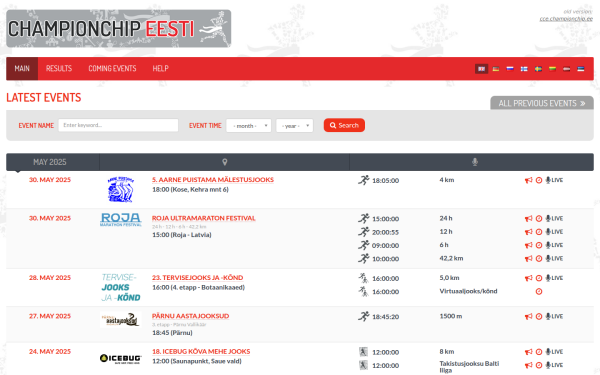Image resolution: width=600 pixels, height=375 pixels.
Task: Switch language to Lithuanian flag
Action: [x=553, y=69]
